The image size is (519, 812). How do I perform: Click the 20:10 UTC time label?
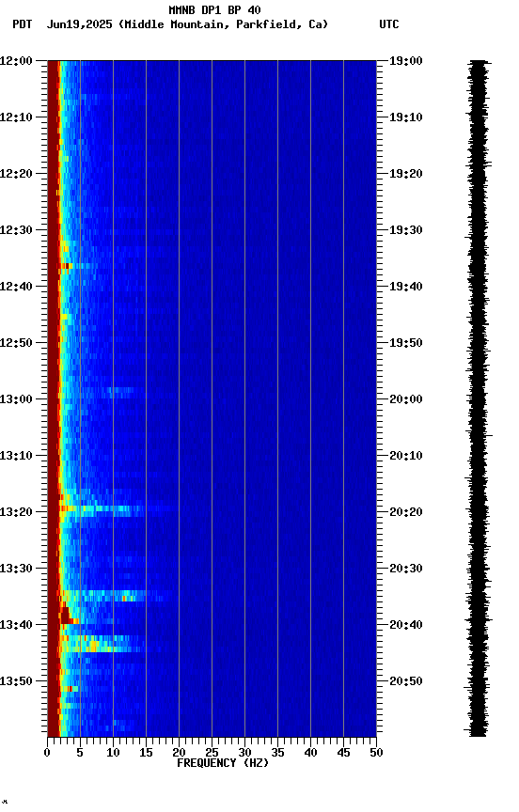coord(406,456)
